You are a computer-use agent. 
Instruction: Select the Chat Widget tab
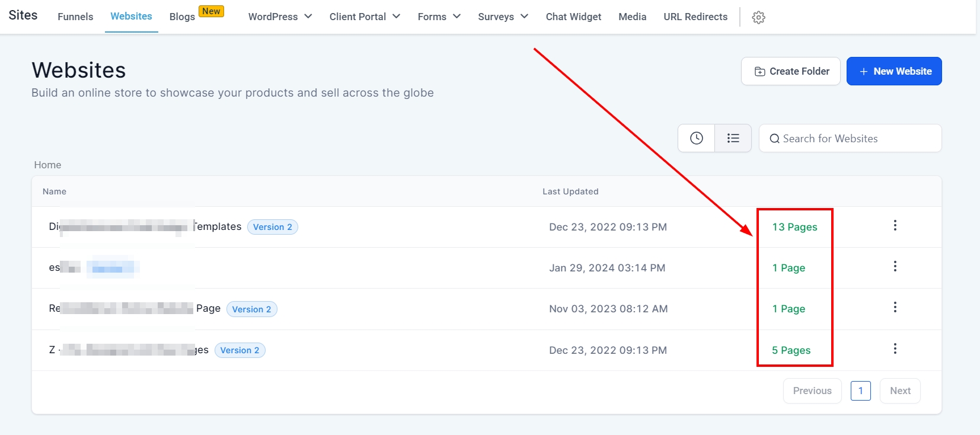click(x=573, y=17)
